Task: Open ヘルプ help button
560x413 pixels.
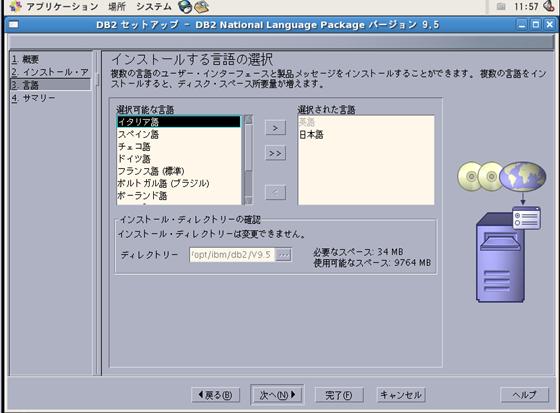Action: (524, 395)
